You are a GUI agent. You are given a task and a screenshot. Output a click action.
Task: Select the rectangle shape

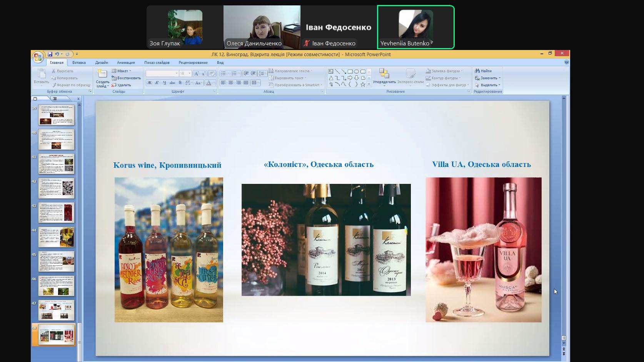(350, 71)
